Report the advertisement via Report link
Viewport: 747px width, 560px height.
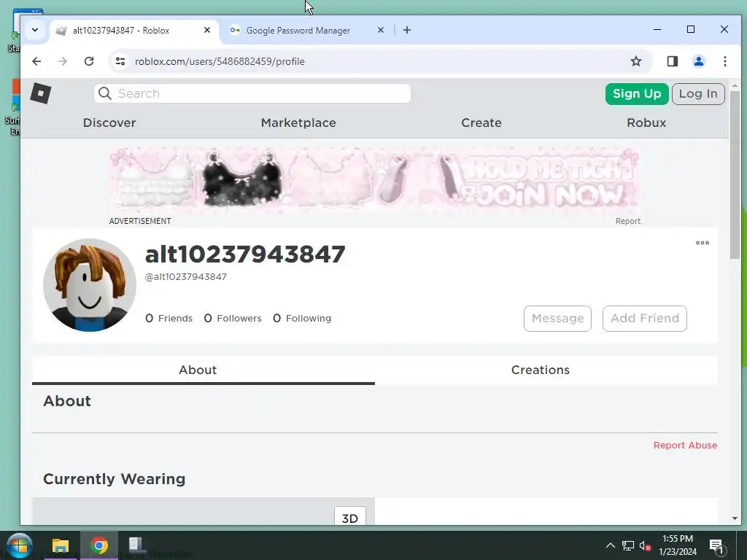click(627, 221)
